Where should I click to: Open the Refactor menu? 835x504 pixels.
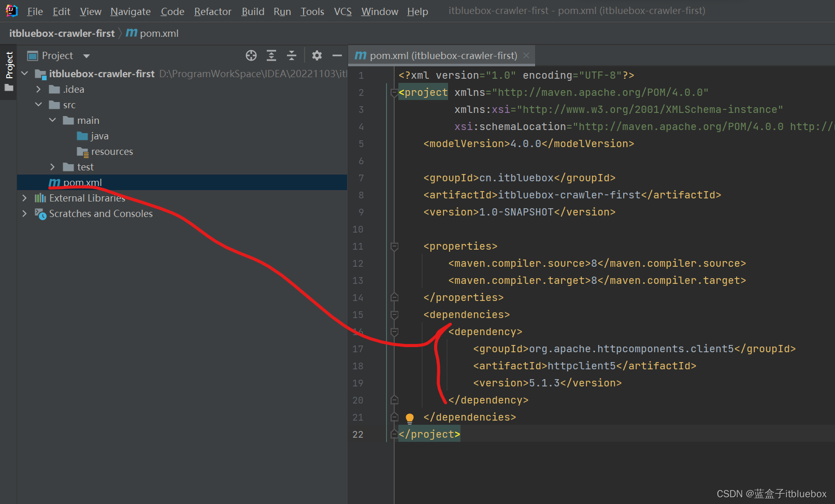pyautogui.click(x=213, y=11)
